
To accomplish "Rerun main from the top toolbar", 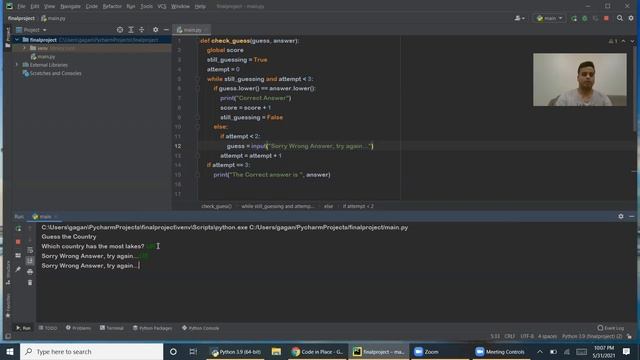I will coord(574,18).
